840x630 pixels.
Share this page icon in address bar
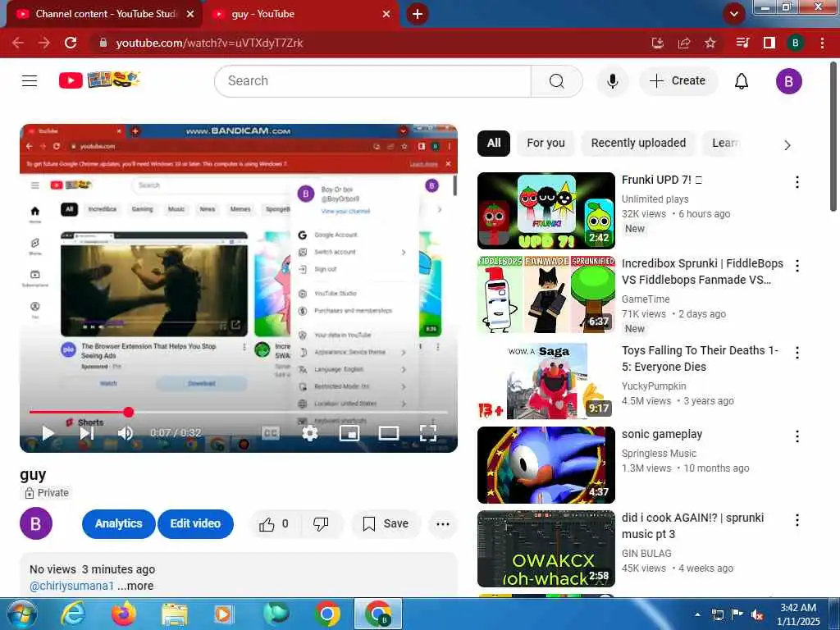point(684,43)
